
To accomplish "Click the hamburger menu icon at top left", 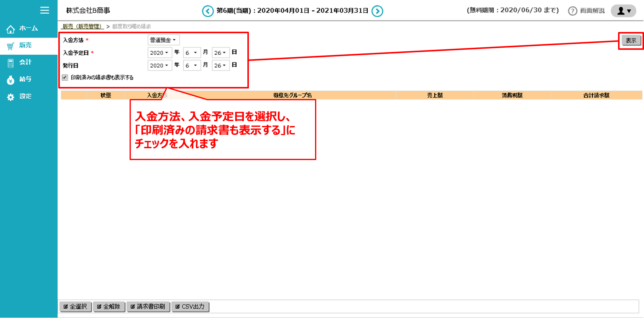I will coord(44,10).
